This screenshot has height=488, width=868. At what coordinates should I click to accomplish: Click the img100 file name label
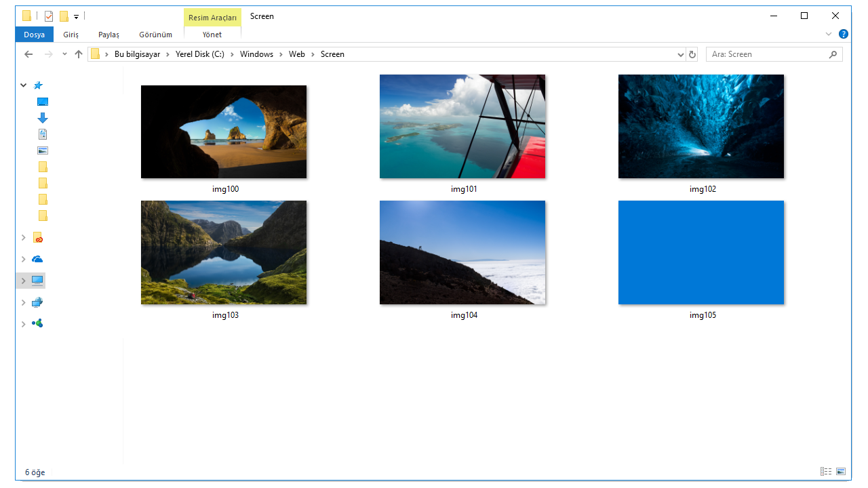pos(225,189)
